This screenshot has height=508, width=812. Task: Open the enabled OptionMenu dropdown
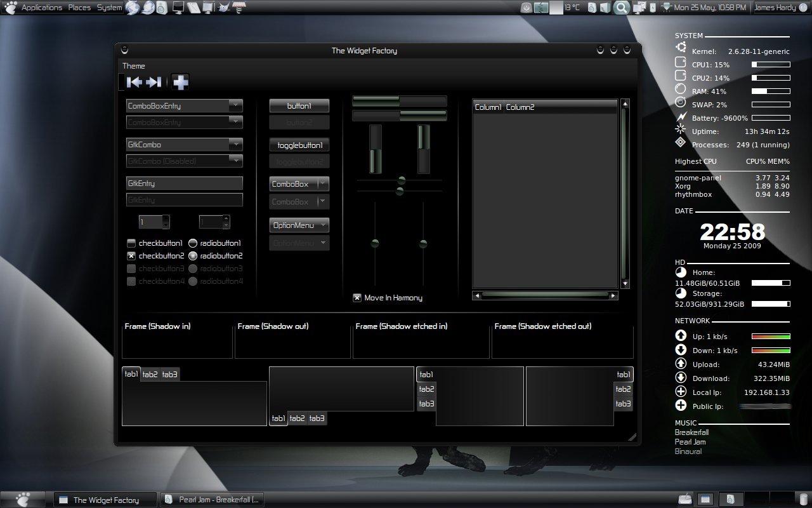299,225
